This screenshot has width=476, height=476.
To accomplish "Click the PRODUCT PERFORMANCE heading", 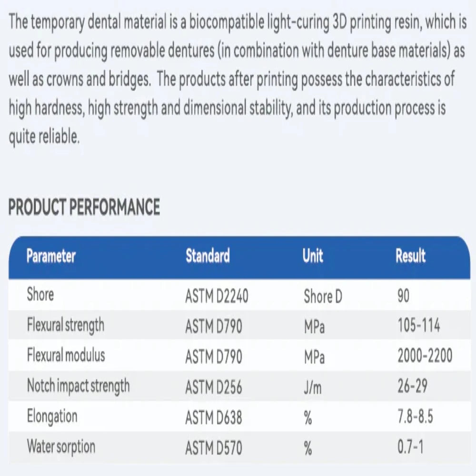I will click(x=84, y=208).
